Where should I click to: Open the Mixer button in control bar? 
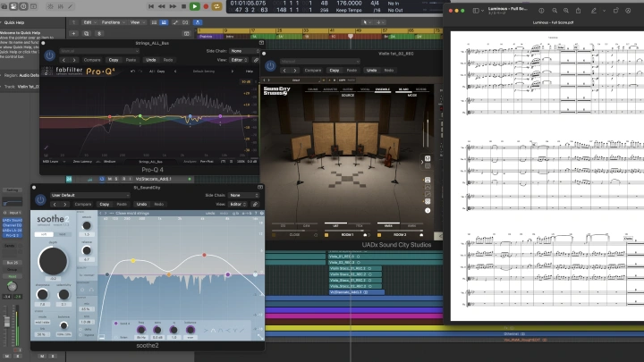pos(61,6)
